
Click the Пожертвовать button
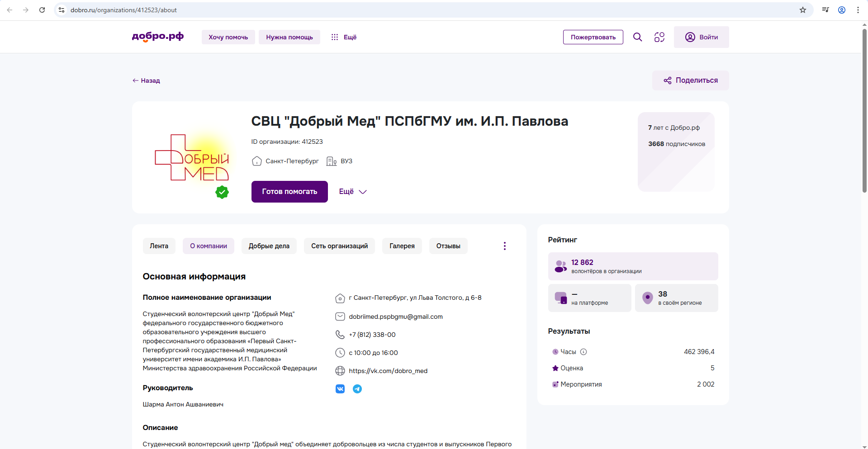tap(593, 37)
